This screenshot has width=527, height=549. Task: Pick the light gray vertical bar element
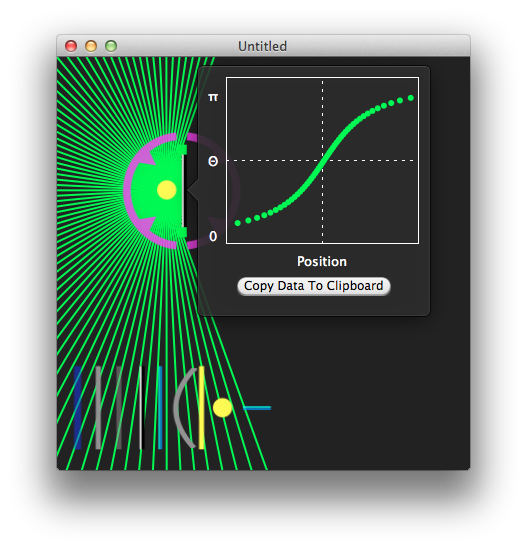(x=98, y=408)
